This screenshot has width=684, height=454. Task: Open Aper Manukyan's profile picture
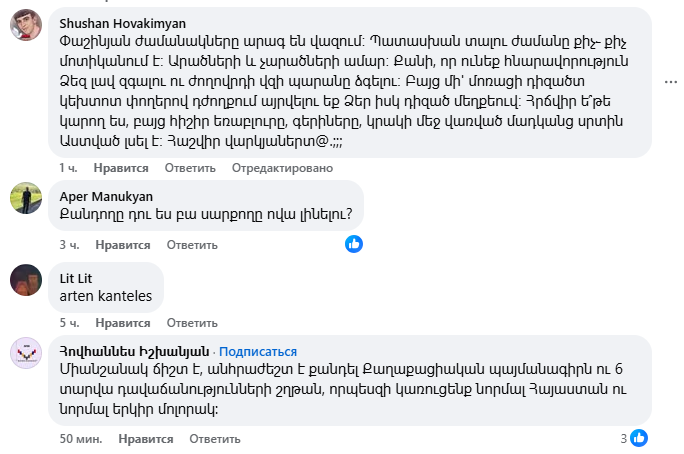[26, 198]
